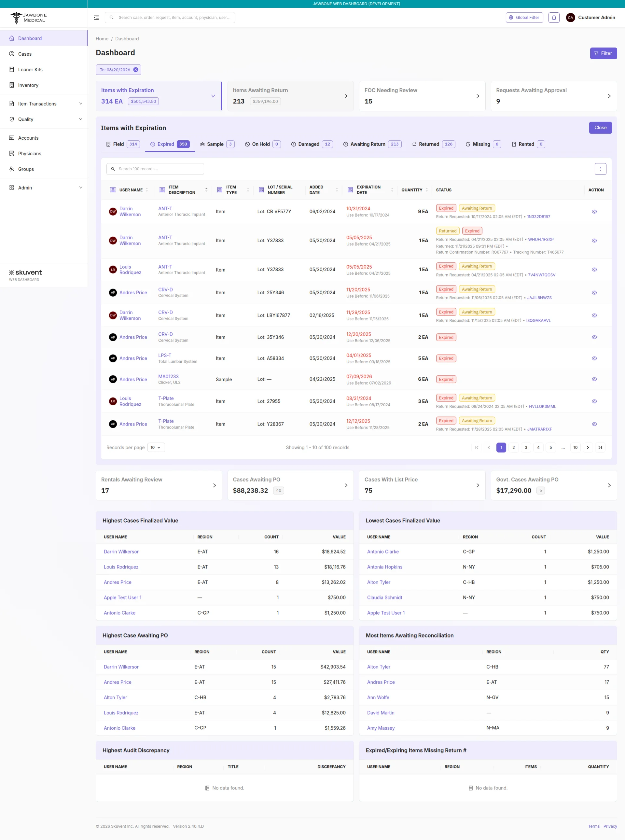This screenshot has height=840, width=625.
Task: Go to next page arrow
Action: coord(588,447)
